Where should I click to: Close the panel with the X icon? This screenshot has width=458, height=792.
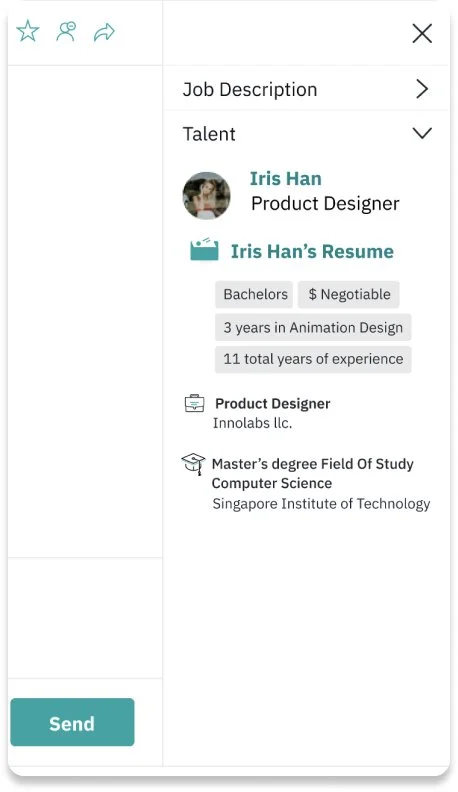pyautogui.click(x=422, y=34)
